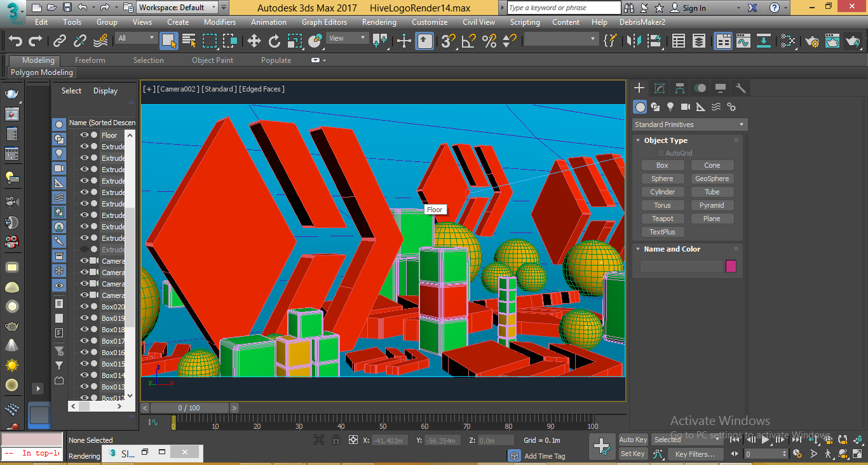Open Utilities wrench panel tab

click(x=740, y=88)
